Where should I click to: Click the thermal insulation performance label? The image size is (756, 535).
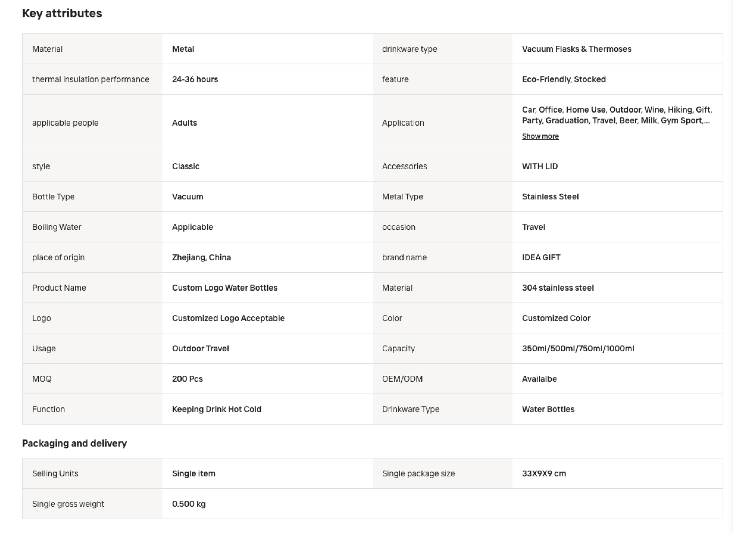click(x=91, y=79)
